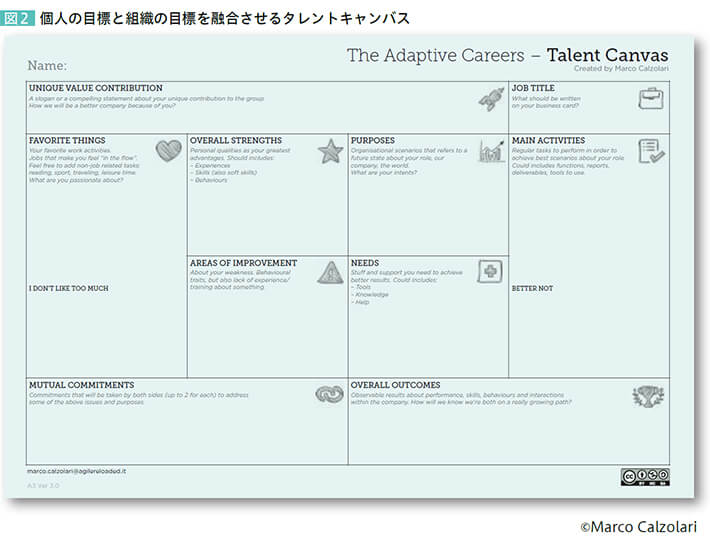This screenshot has width=710, height=542.
Task: Click the PURPOSES heading
Action: pyautogui.click(x=373, y=140)
